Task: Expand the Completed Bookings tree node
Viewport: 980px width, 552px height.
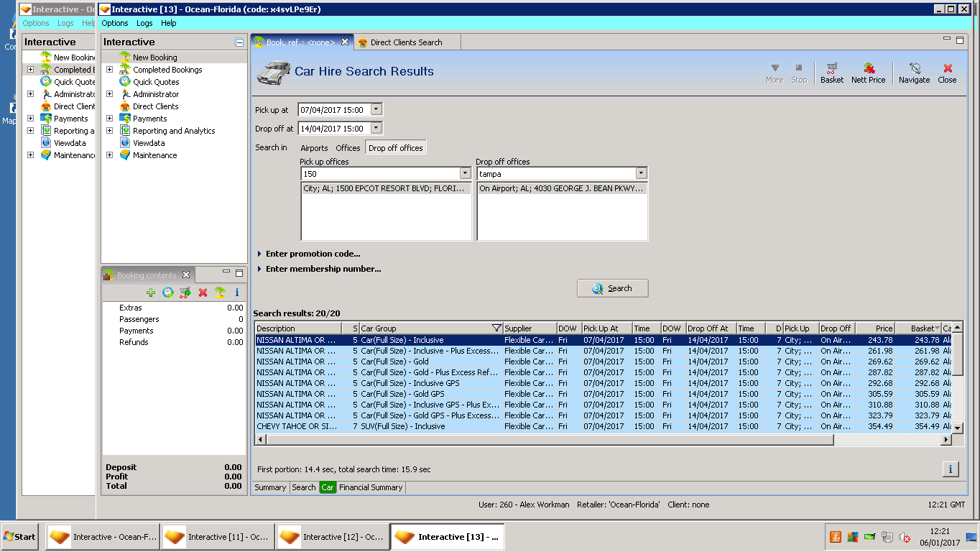Action: (109, 70)
